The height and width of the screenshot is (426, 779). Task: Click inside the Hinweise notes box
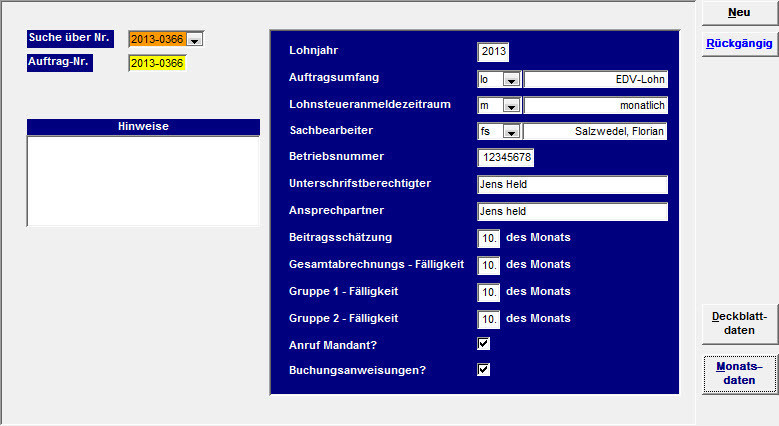coord(143,181)
